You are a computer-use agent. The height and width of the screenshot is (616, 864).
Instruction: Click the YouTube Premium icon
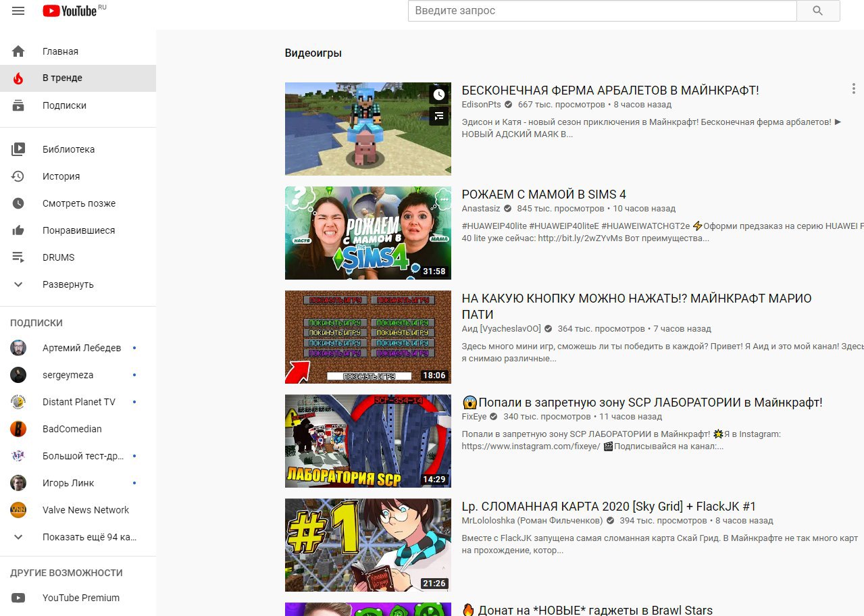[x=18, y=598]
